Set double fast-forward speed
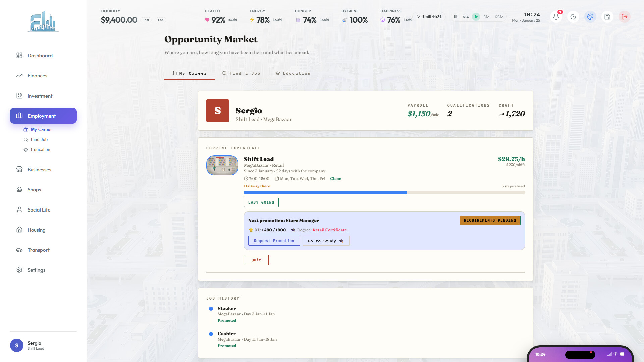Image resolution: width=644 pixels, height=362 pixels. point(486,17)
